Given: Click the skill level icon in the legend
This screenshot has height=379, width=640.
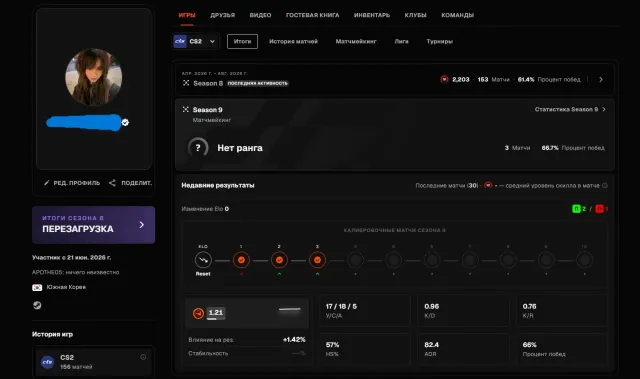Looking at the screenshot, I should [x=488, y=185].
